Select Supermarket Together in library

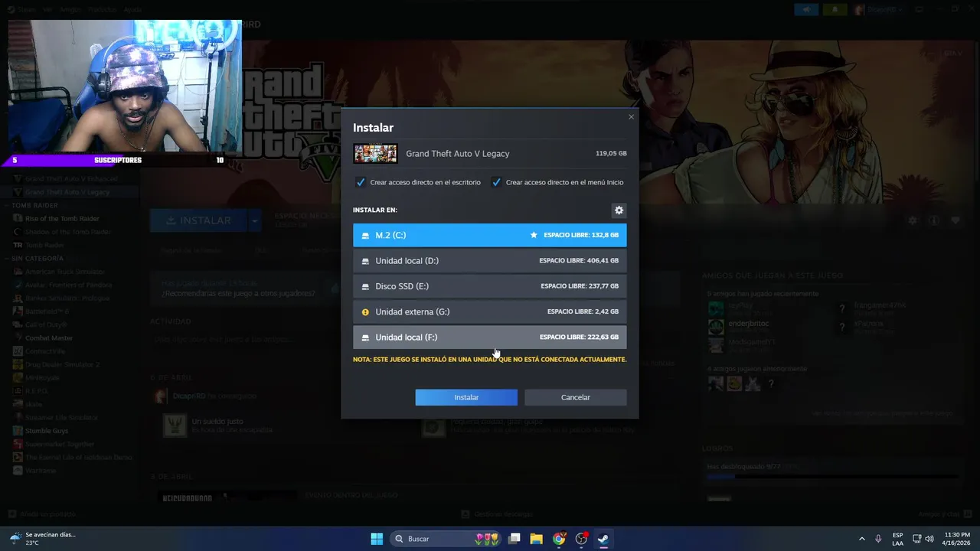tap(60, 444)
